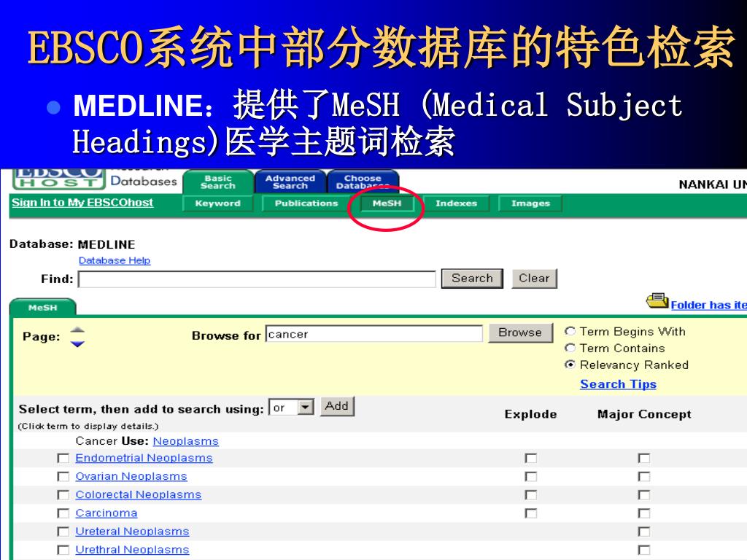Open the Search Tips link
The image size is (747, 560).
pyautogui.click(x=618, y=384)
